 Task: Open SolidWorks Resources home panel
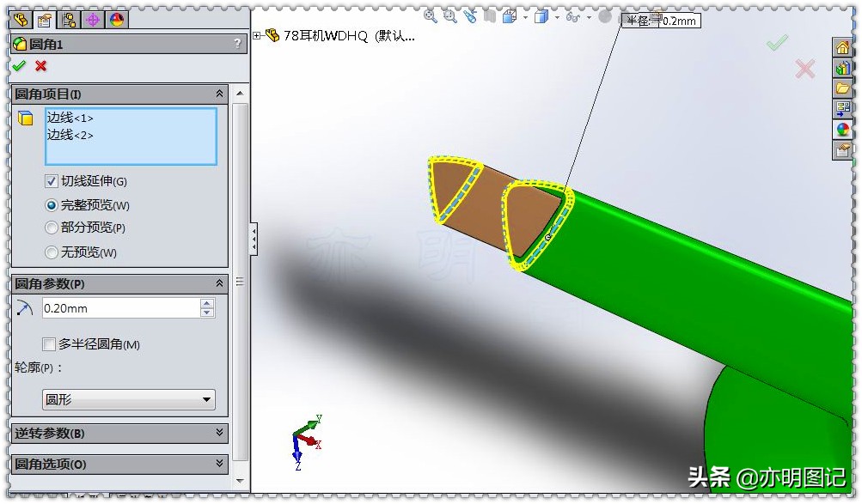841,48
